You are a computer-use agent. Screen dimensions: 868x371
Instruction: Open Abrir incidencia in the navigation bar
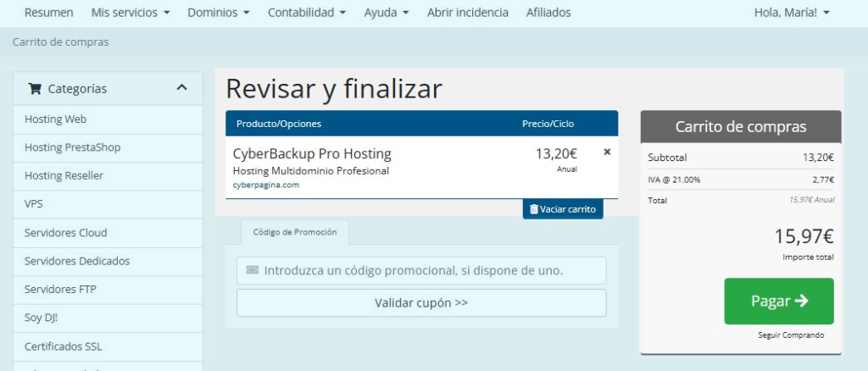(x=468, y=12)
